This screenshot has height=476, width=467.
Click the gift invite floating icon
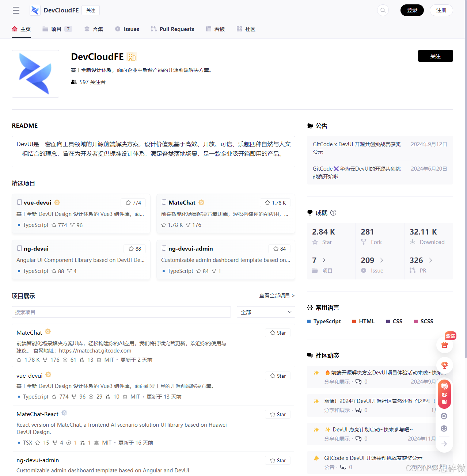(445, 345)
